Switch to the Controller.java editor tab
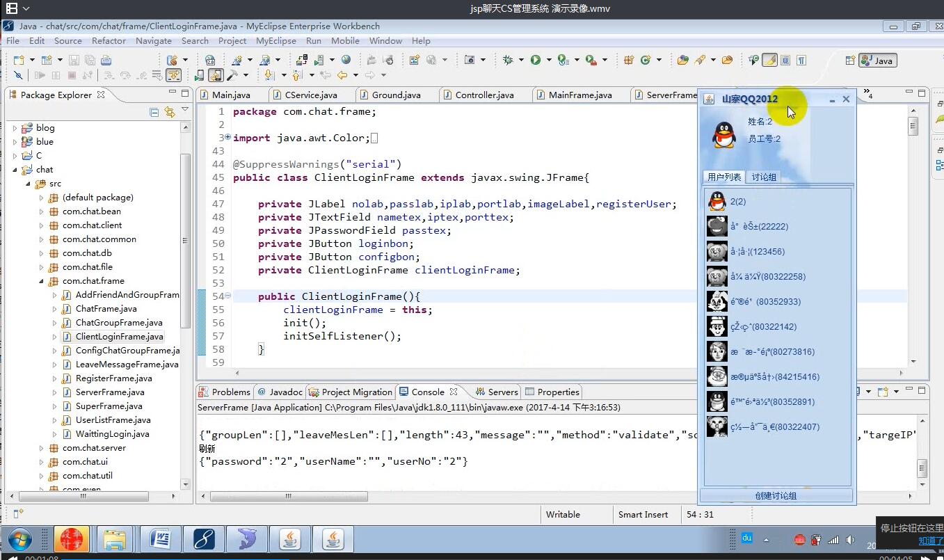The width and height of the screenshot is (944, 560). 484,95
